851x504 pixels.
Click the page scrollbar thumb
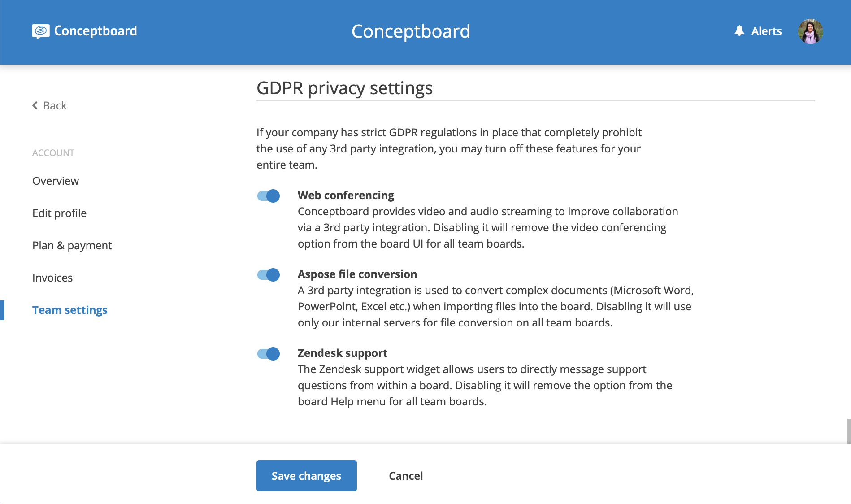(x=849, y=431)
